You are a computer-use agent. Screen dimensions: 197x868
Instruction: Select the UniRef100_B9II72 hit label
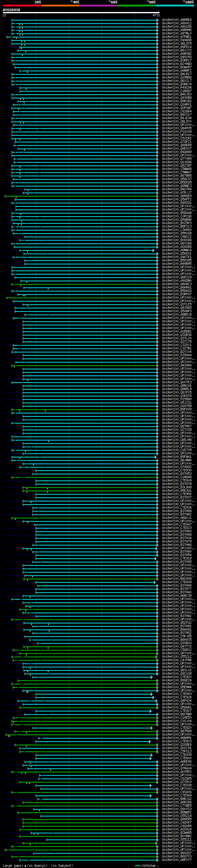(176, 50)
